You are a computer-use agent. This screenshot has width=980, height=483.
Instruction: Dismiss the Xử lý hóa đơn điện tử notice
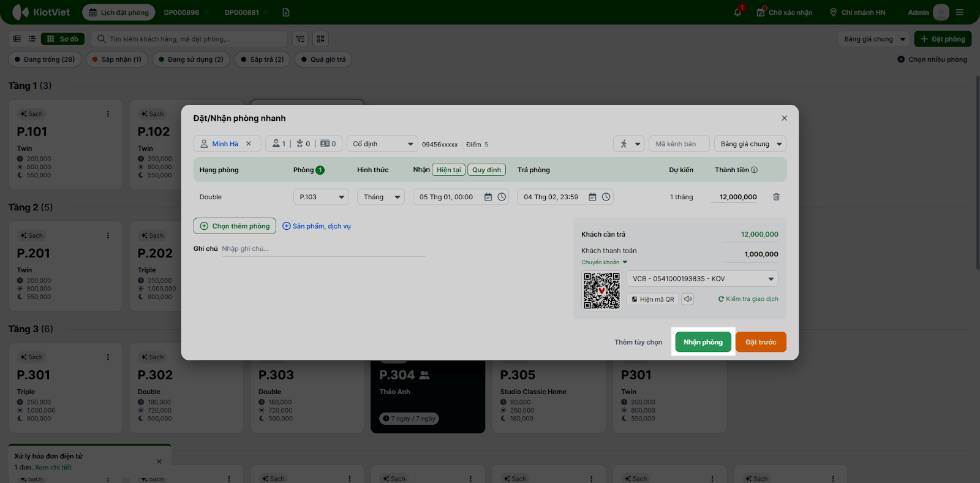tap(159, 462)
